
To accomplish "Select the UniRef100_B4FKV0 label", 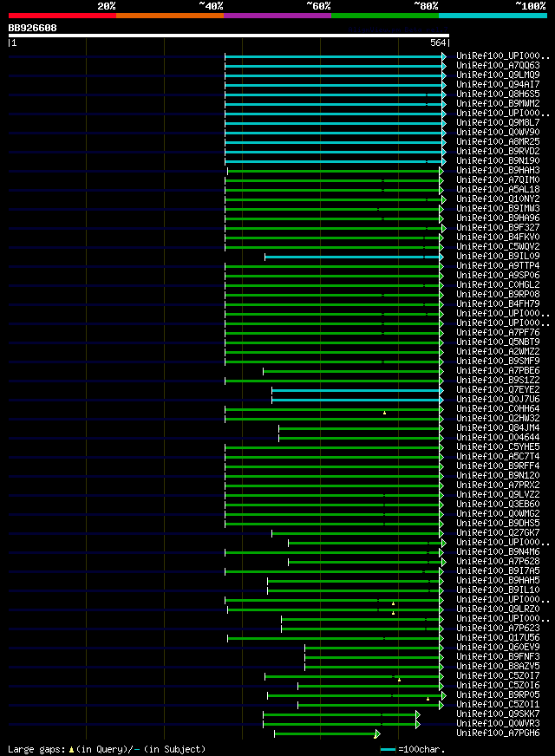I will 498,238.
